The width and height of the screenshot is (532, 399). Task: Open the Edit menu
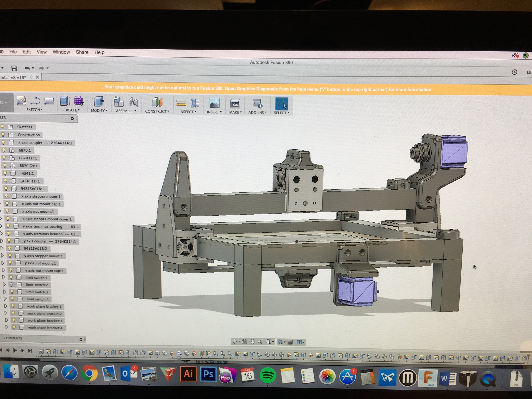click(27, 52)
